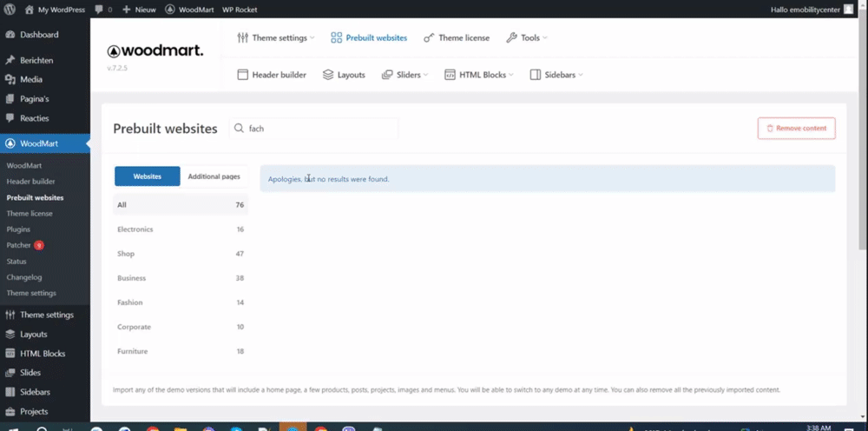Open the WoodMart submenu link
Screen dimensions: 868x431
click(x=23, y=165)
